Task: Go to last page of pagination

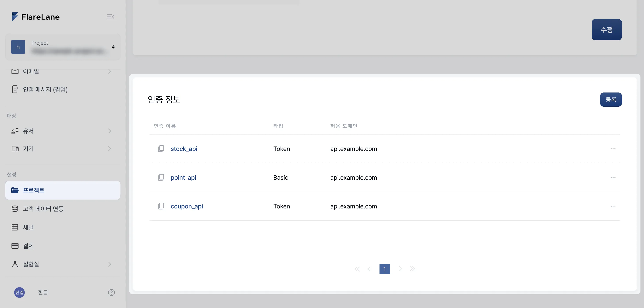Action: (x=412, y=269)
